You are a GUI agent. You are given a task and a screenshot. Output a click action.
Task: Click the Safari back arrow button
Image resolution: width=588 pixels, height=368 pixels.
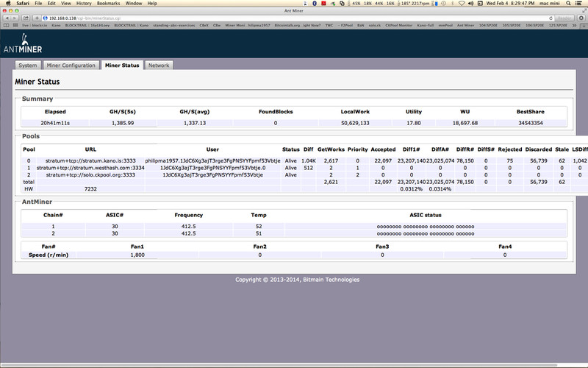[7, 18]
